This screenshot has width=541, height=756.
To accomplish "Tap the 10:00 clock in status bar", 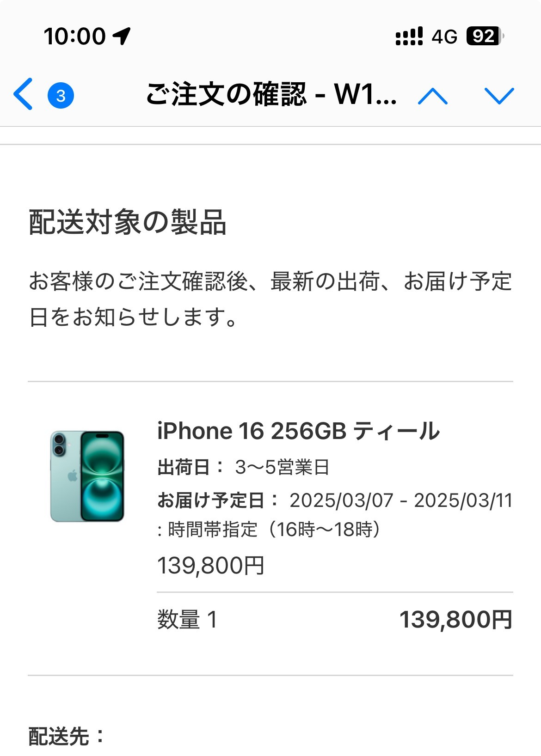I will coord(75,36).
